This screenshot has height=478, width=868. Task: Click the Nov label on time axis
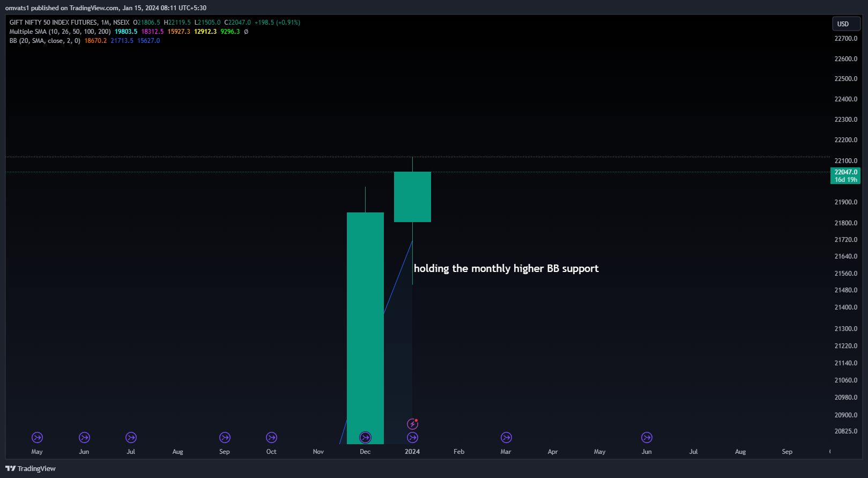click(x=318, y=452)
